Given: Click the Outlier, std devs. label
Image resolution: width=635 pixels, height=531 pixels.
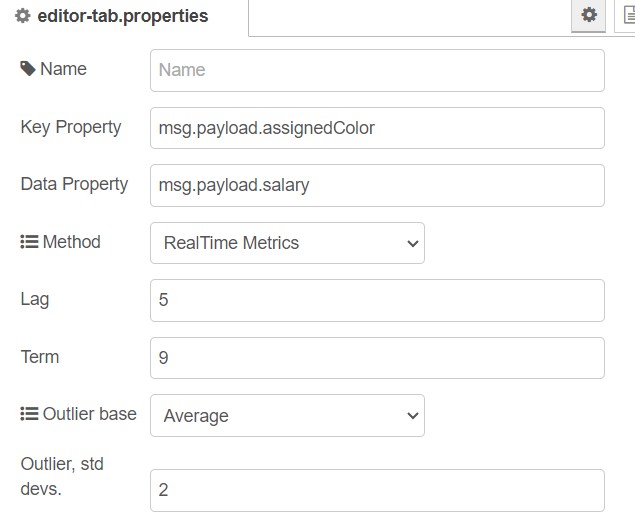Looking at the screenshot, I should [x=62, y=476].
